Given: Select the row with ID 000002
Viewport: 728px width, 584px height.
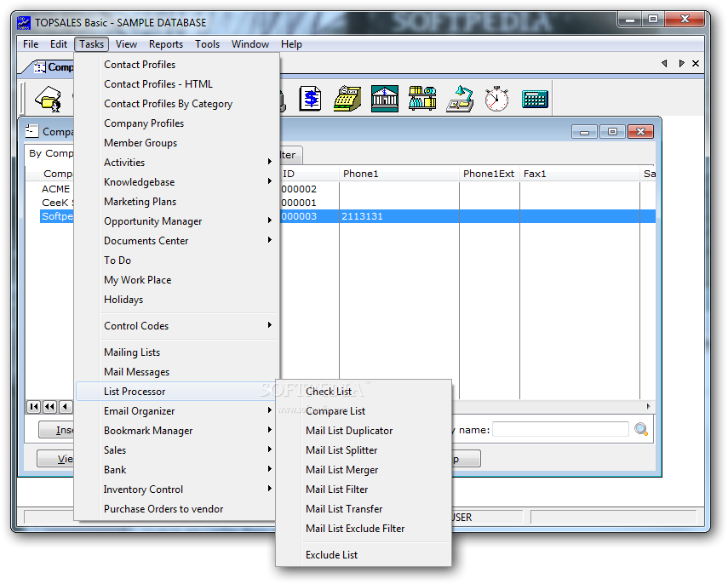Looking at the screenshot, I should click(467, 189).
